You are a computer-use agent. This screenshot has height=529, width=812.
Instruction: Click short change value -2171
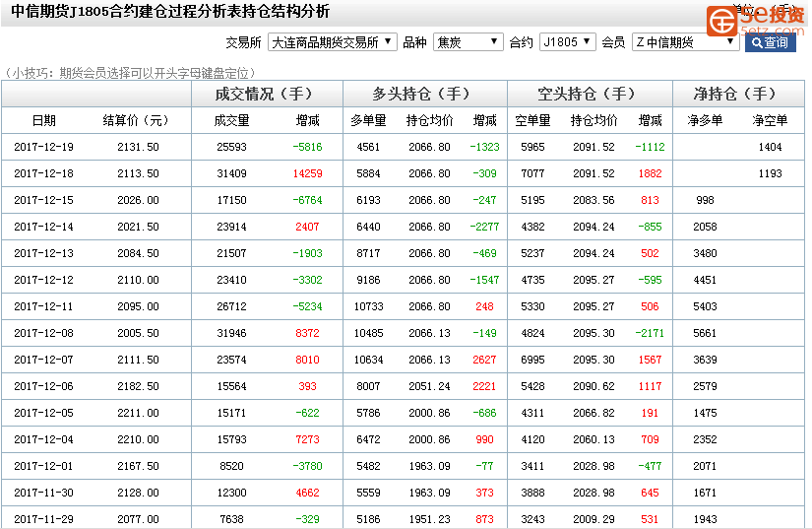coord(650,333)
